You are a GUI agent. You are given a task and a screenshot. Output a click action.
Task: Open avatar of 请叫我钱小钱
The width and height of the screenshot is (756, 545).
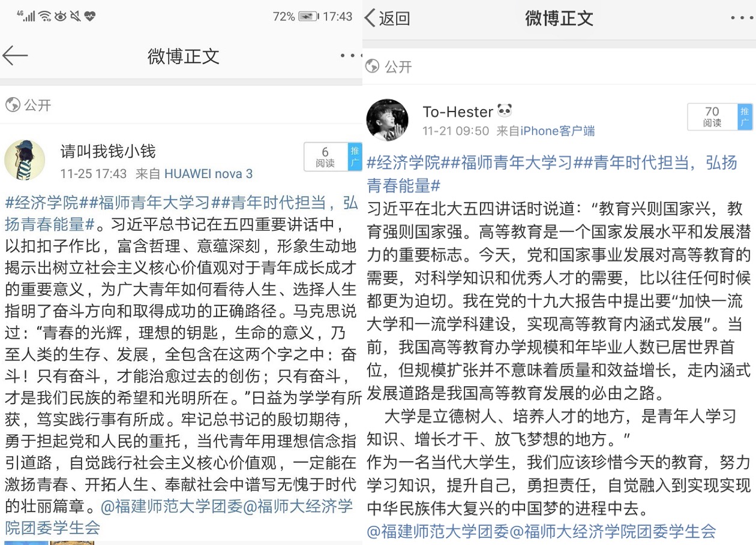(x=25, y=160)
